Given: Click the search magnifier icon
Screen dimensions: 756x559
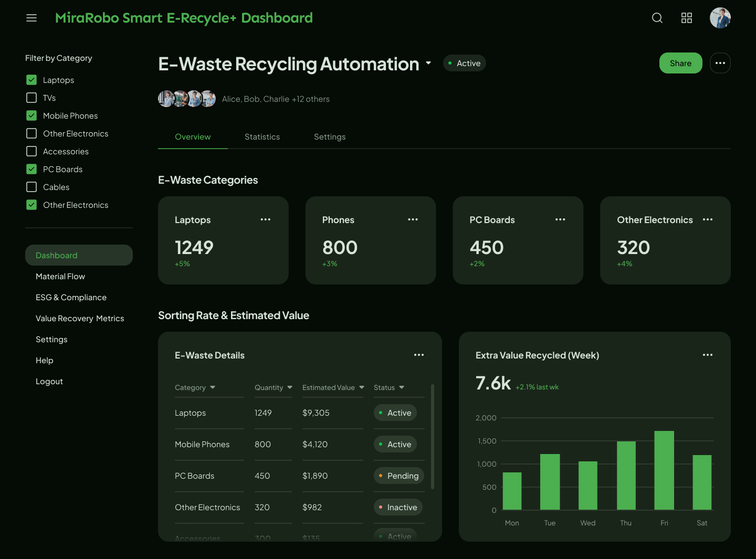Looking at the screenshot, I should 657,18.
